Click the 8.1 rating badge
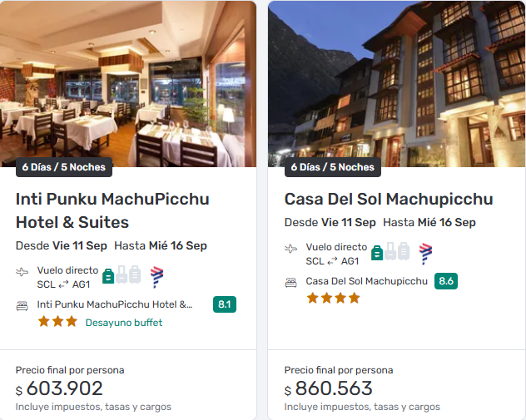 click(225, 304)
